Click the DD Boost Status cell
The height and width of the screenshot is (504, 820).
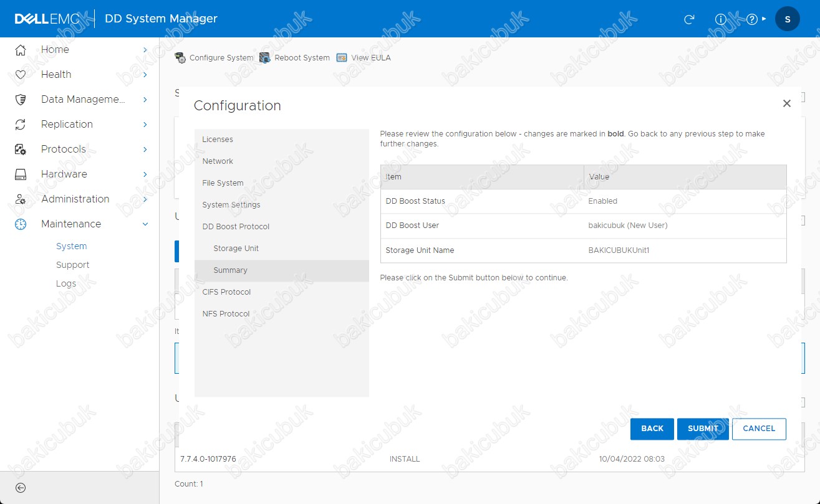(x=482, y=201)
